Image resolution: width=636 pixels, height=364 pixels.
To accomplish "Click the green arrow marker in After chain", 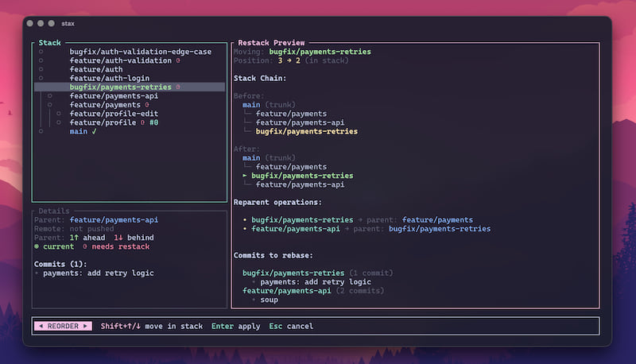I will pos(245,176).
